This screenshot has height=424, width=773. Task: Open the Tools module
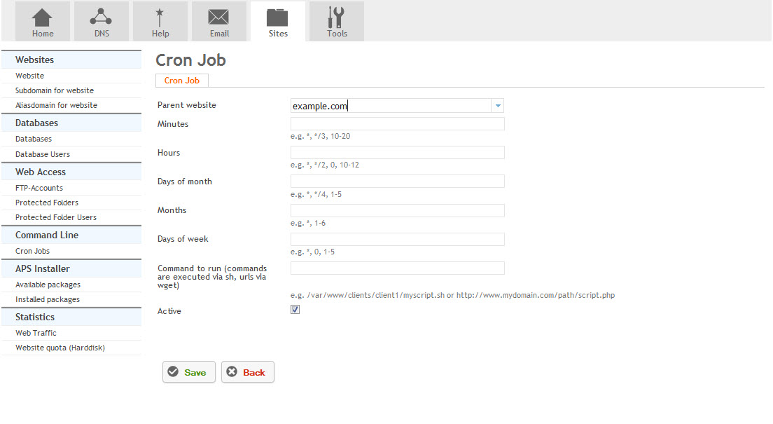click(x=337, y=21)
